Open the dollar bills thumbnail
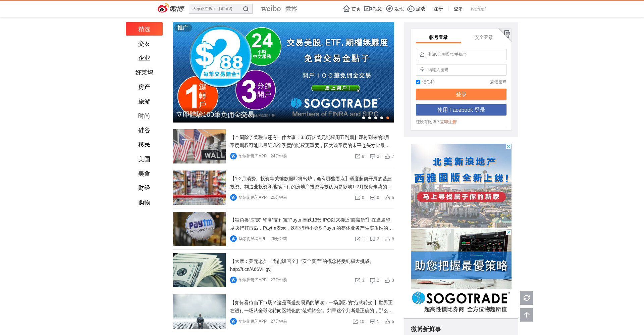 (199, 270)
